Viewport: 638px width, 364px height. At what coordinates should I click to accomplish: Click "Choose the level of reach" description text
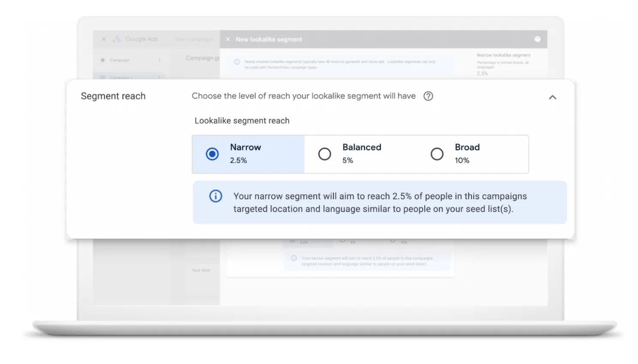(304, 96)
